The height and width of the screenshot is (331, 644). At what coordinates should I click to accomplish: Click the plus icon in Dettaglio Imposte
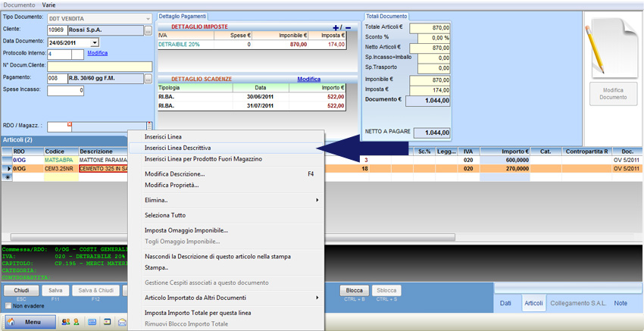(x=336, y=27)
